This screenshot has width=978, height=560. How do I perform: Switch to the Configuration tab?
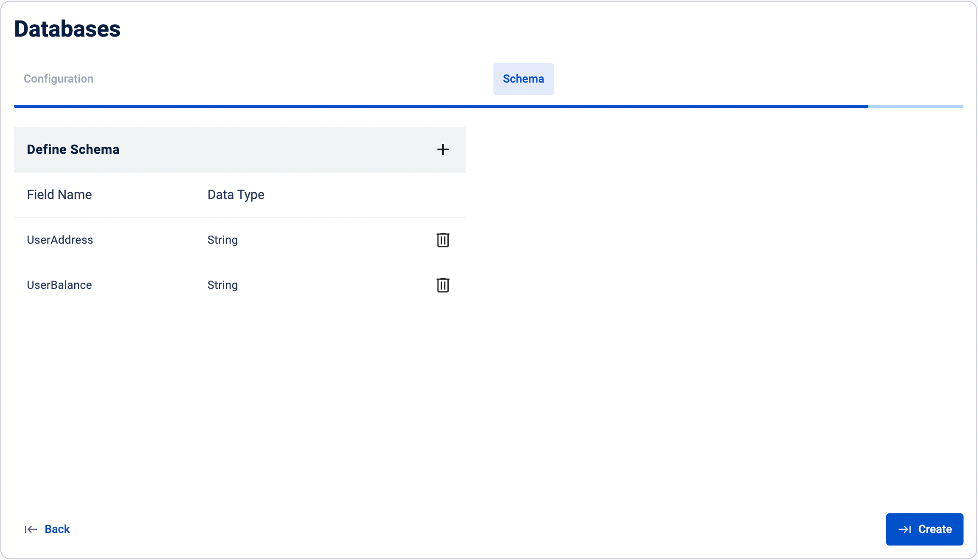click(59, 79)
